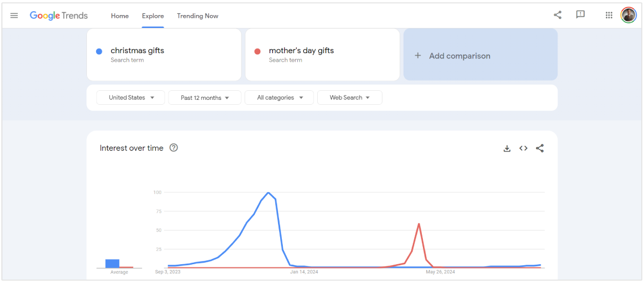
Task: Switch to the Trending Now tab
Action: click(x=197, y=16)
